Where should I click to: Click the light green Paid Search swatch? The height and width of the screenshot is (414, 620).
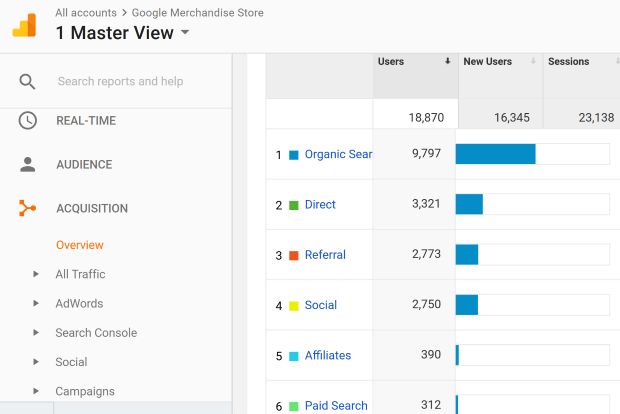[294, 406]
